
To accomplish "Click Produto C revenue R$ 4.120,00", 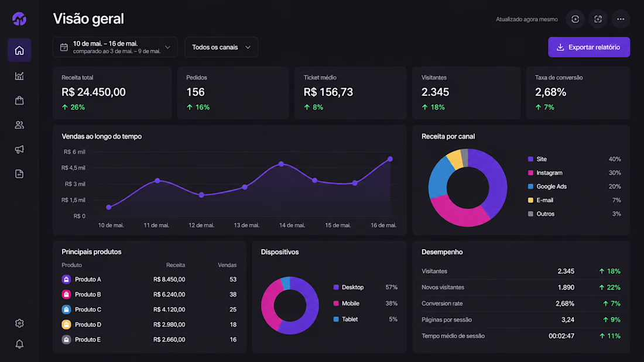I will click(x=169, y=309).
